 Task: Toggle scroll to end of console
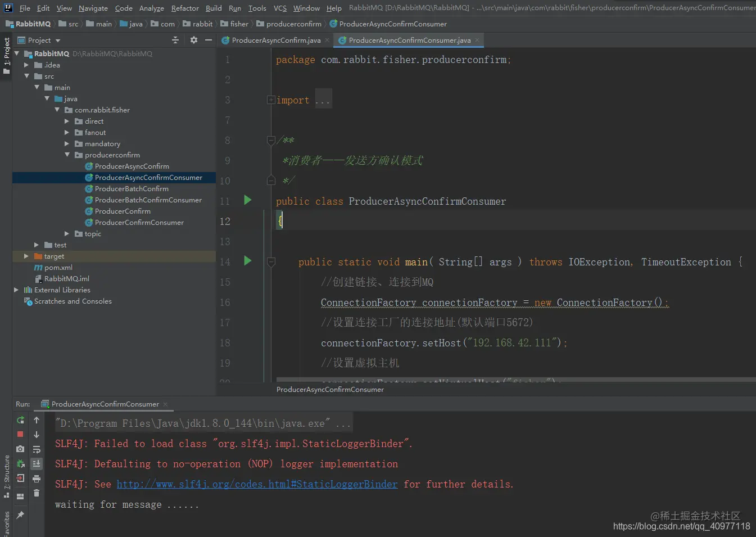click(x=37, y=464)
